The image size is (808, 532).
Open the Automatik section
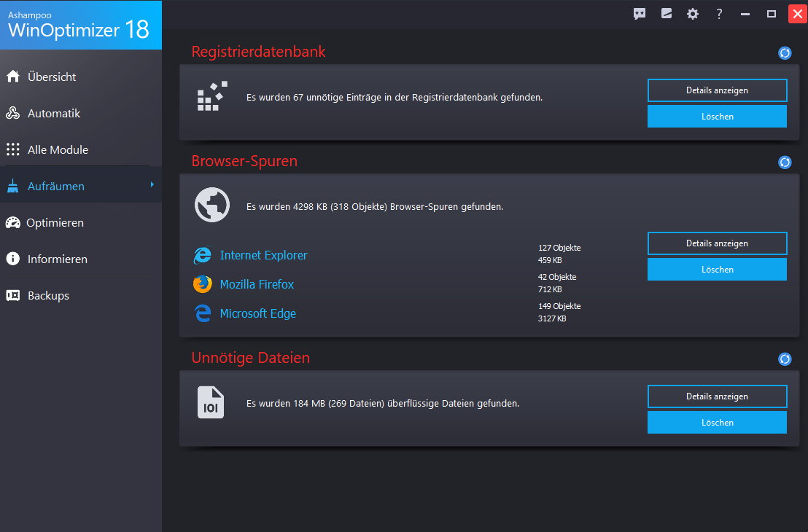tap(53, 113)
